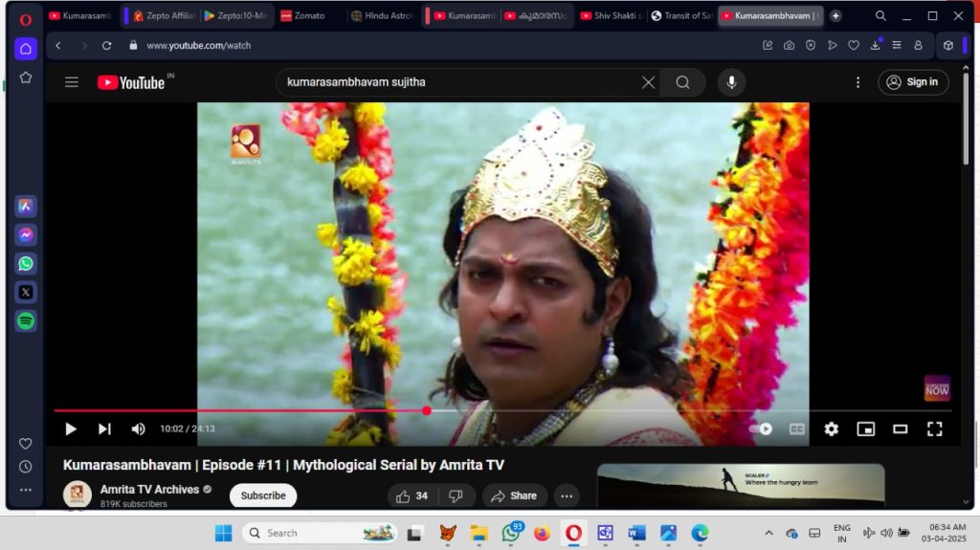Open extensions cube icon
Image resolution: width=980 pixels, height=550 pixels.
click(948, 46)
